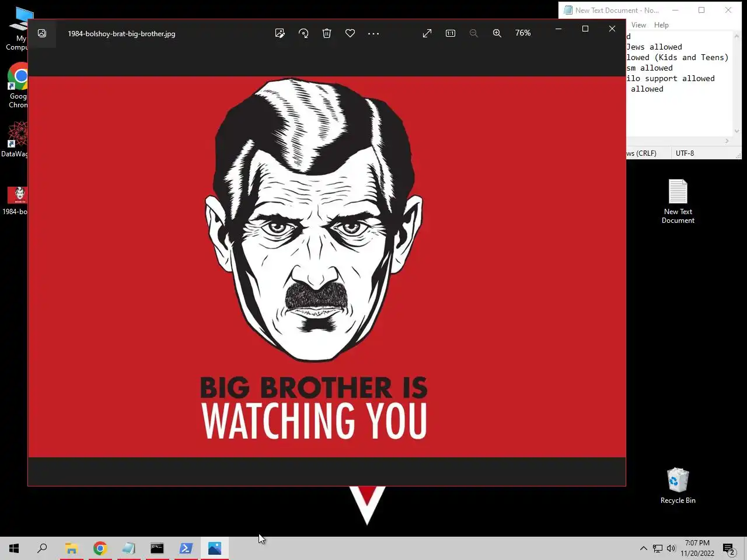Open the clock showing 7:07 PM
The width and height of the screenshot is (747, 560).
[697, 548]
